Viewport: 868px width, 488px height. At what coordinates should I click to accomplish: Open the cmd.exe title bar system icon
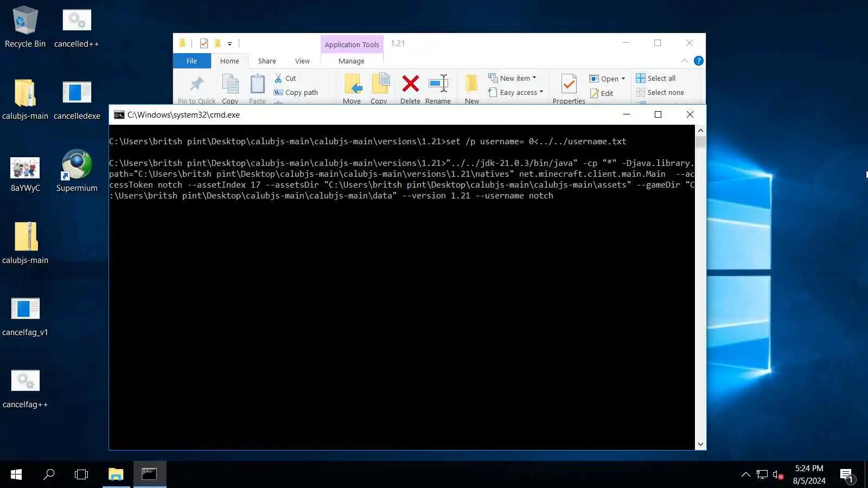119,114
